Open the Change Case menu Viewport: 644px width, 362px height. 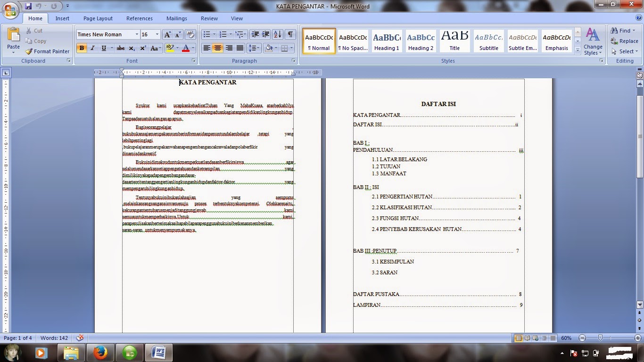(156, 48)
